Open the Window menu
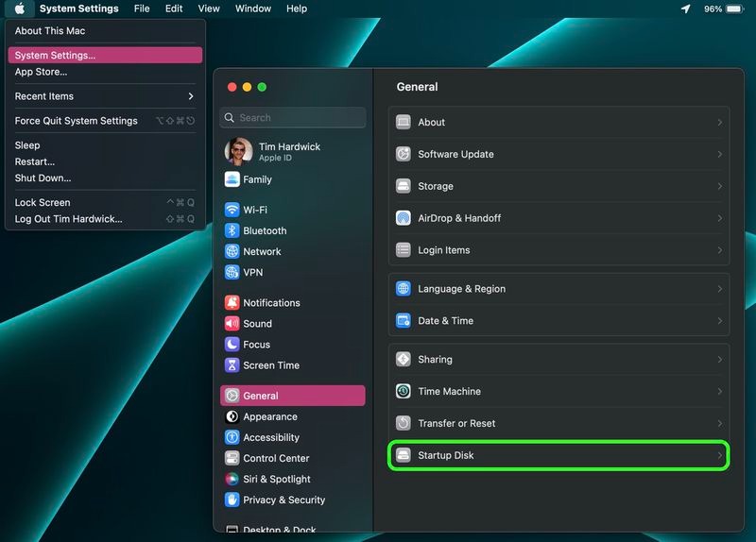The image size is (756, 542). click(x=252, y=8)
